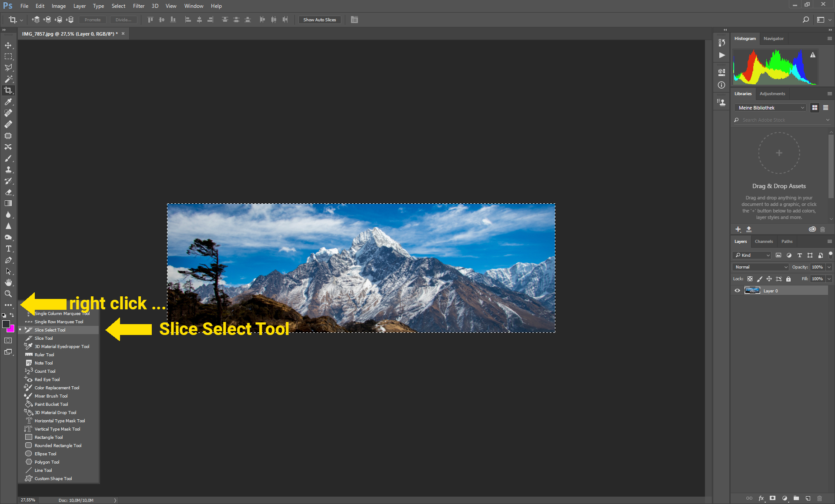Open the tool preset picker arrow

pyautogui.click(x=22, y=20)
